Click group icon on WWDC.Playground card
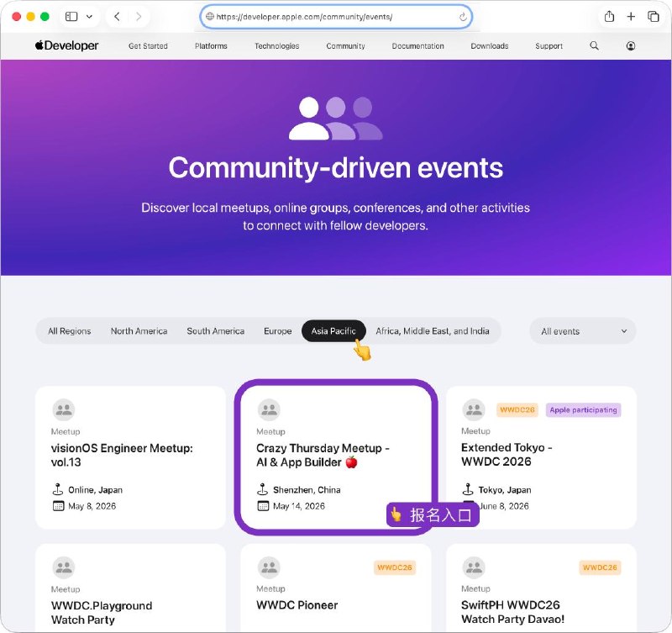This screenshot has height=633, width=672. pos(64,567)
